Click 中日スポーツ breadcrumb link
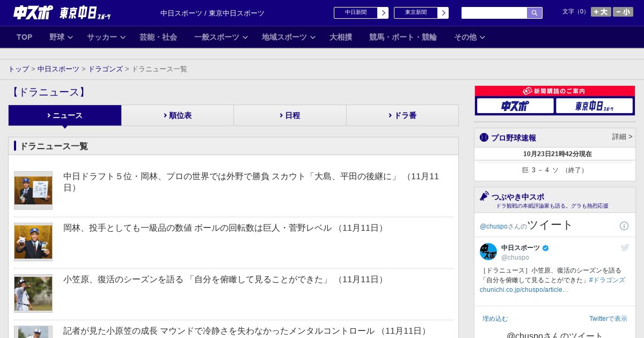This screenshot has width=644, height=338. [58, 69]
